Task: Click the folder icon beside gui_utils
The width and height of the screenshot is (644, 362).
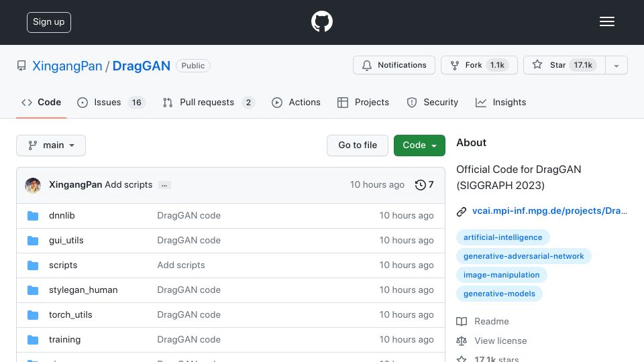Action: [x=33, y=241]
